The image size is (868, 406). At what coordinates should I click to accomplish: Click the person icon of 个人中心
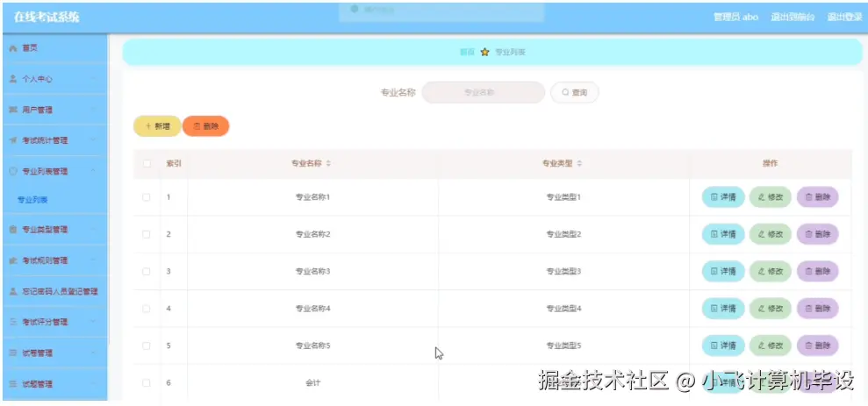click(x=13, y=79)
